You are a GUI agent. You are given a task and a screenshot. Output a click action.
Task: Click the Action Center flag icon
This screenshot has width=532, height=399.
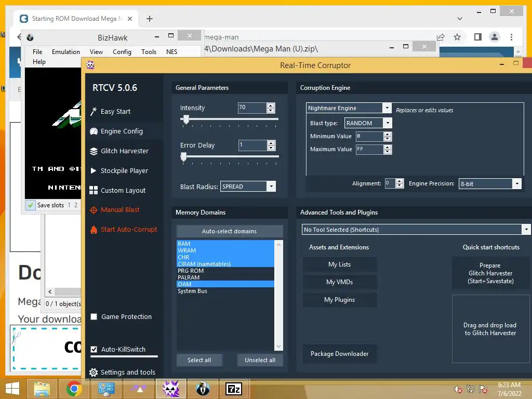[x=483, y=389]
